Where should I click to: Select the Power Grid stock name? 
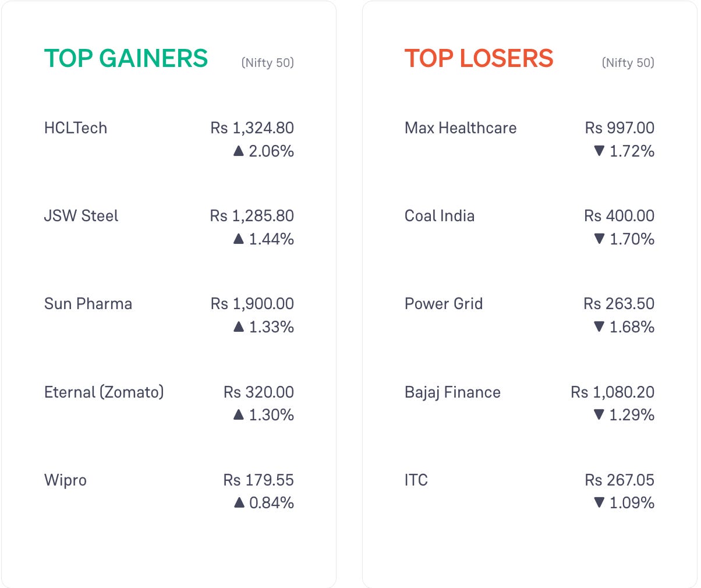click(444, 304)
